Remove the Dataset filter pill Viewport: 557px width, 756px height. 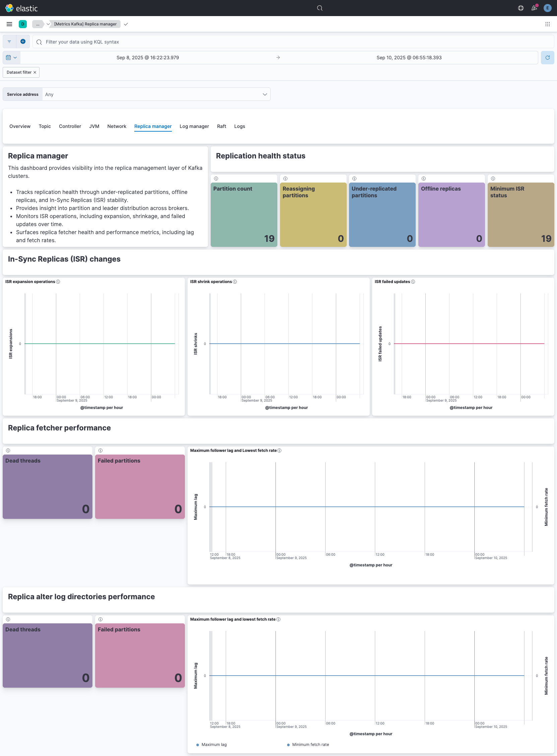pos(35,72)
